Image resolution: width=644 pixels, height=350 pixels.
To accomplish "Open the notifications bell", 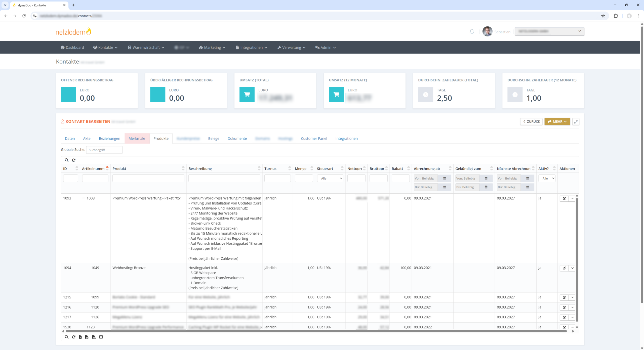I will [472, 32].
